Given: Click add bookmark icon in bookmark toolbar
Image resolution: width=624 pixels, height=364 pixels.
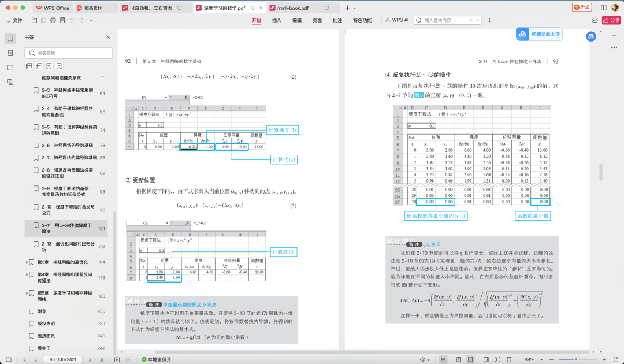Looking at the screenshot, I should point(49,66).
